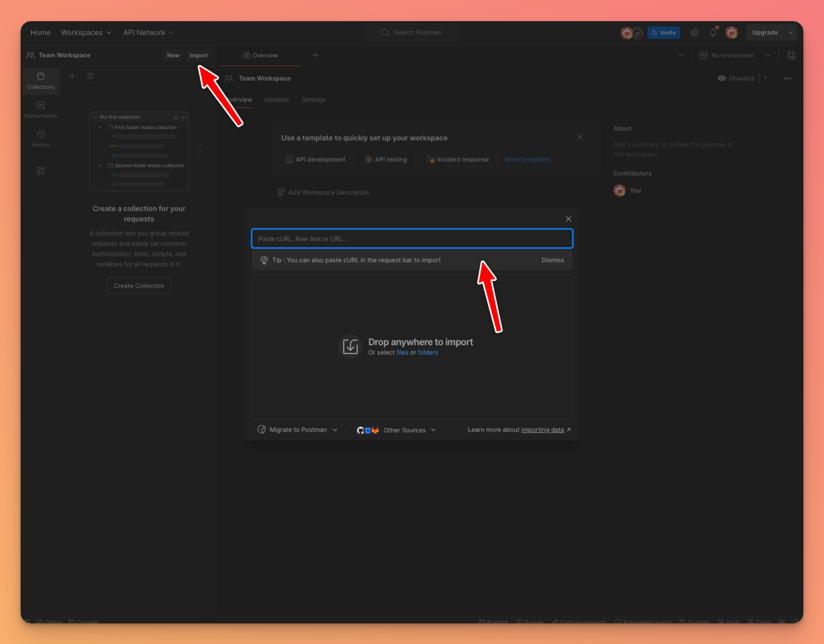This screenshot has width=824, height=644.
Task: Click the configure sidebar apps icon
Action: coord(40,171)
